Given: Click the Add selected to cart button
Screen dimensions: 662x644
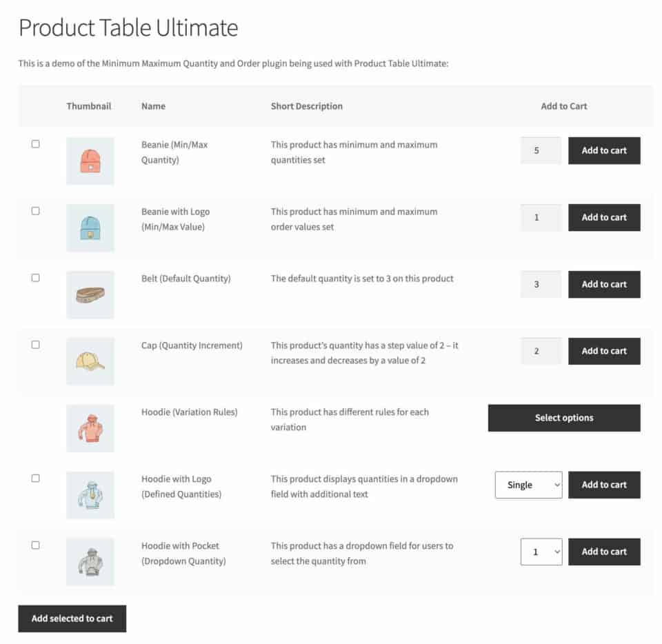Looking at the screenshot, I should (72, 618).
